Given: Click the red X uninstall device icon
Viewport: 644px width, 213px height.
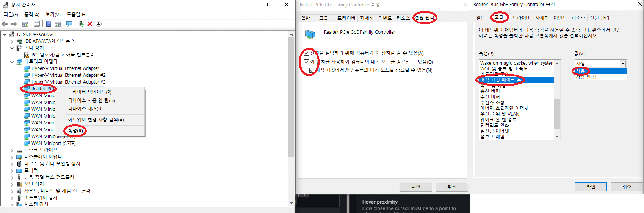Looking at the screenshot, I should (x=90, y=24).
